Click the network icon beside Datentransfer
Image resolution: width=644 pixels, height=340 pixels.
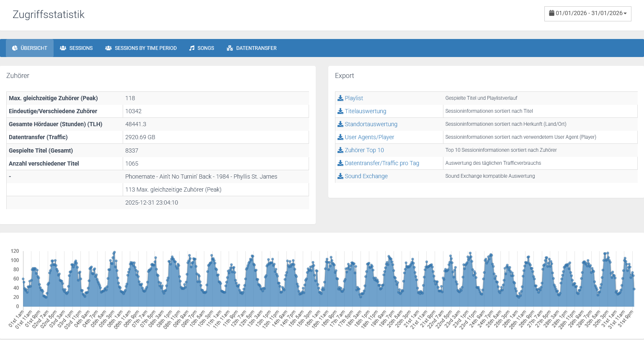229,48
